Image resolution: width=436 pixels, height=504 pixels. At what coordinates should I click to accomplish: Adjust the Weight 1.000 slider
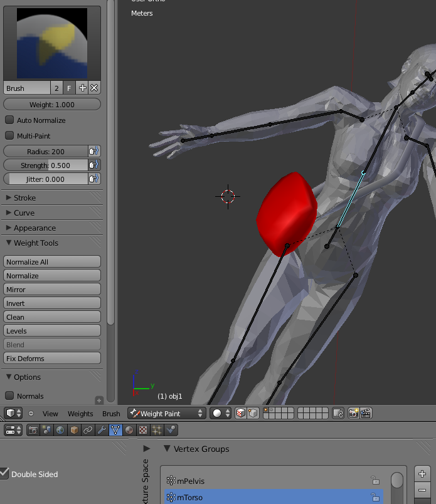(x=52, y=105)
